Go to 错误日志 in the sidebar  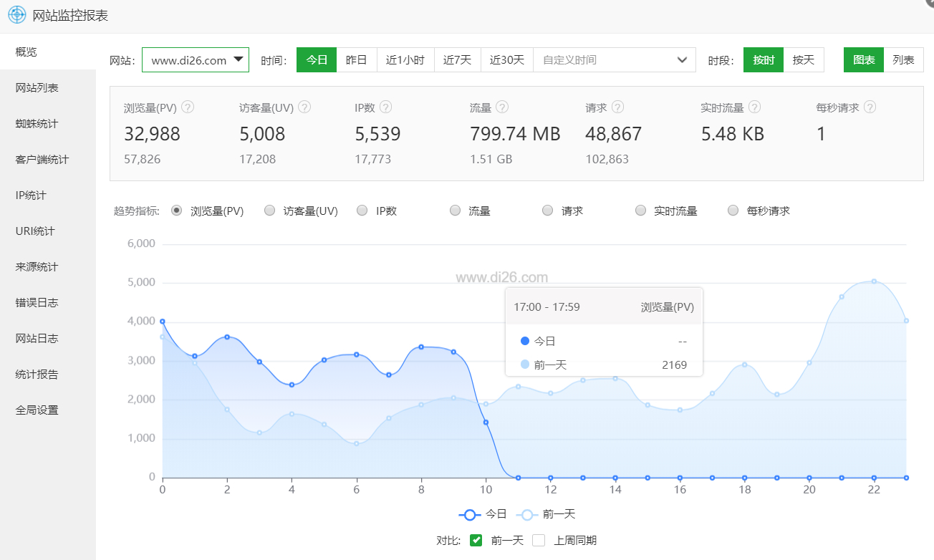click(x=37, y=303)
